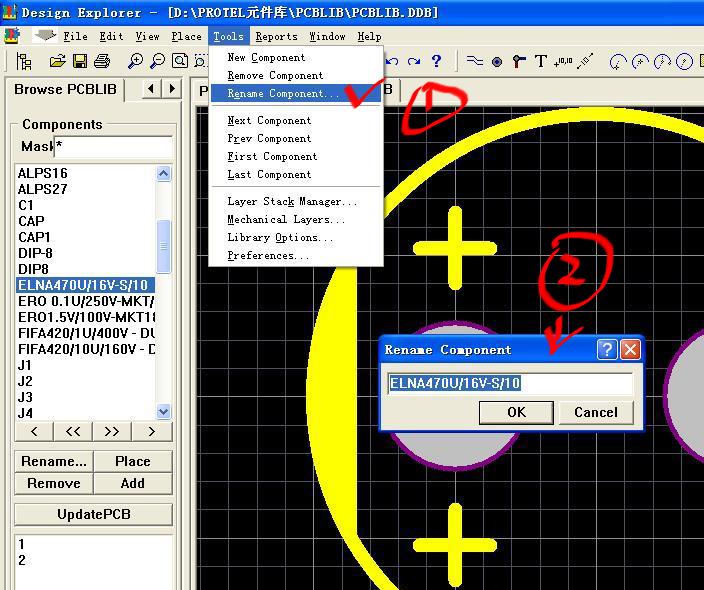Click the Undo arrow icon
The height and width of the screenshot is (590, 704).
(x=392, y=61)
